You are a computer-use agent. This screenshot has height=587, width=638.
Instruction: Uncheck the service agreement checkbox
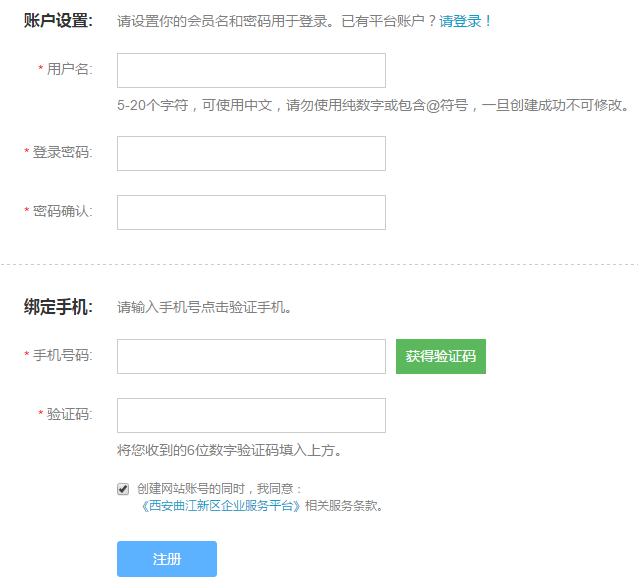pos(123,489)
